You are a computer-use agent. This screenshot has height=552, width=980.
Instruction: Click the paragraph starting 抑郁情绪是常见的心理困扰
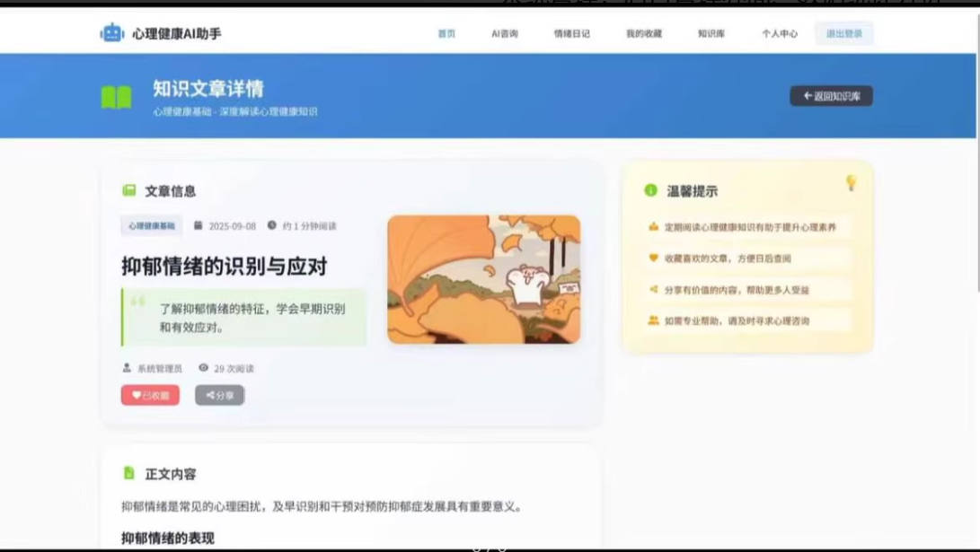pos(322,506)
